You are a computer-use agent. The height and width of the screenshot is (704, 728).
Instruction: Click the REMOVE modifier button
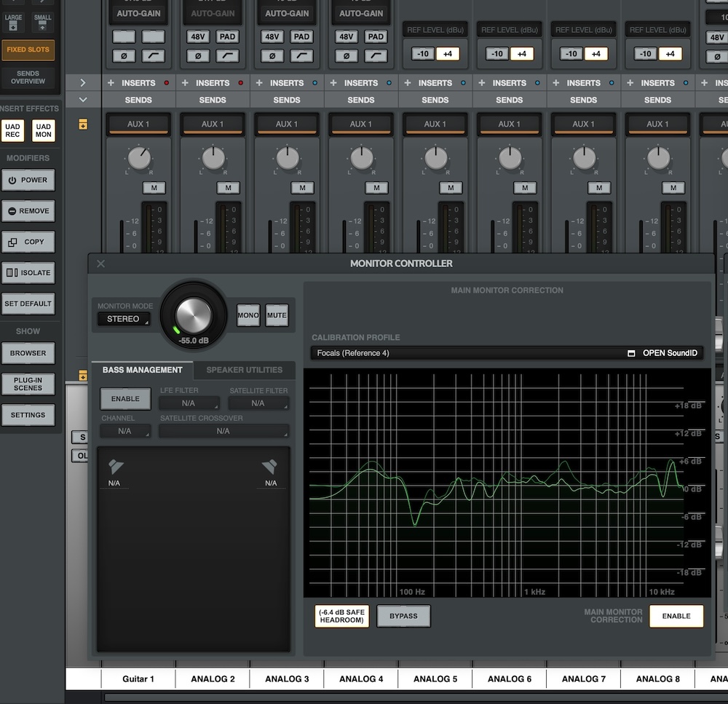point(28,211)
